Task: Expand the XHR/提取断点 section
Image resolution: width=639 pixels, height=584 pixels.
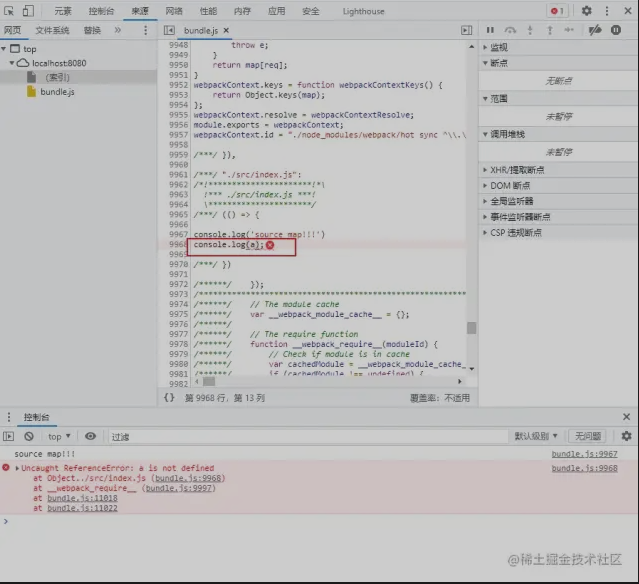Action: click(485, 170)
